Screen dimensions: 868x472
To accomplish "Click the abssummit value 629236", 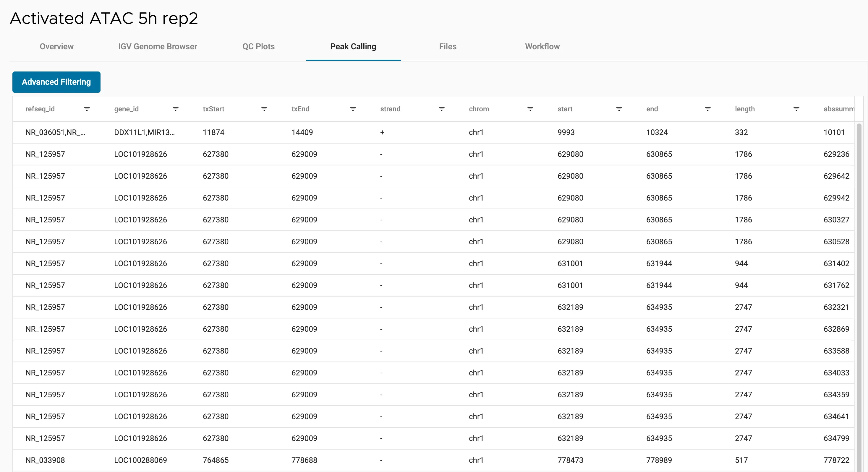I will pos(836,154).
